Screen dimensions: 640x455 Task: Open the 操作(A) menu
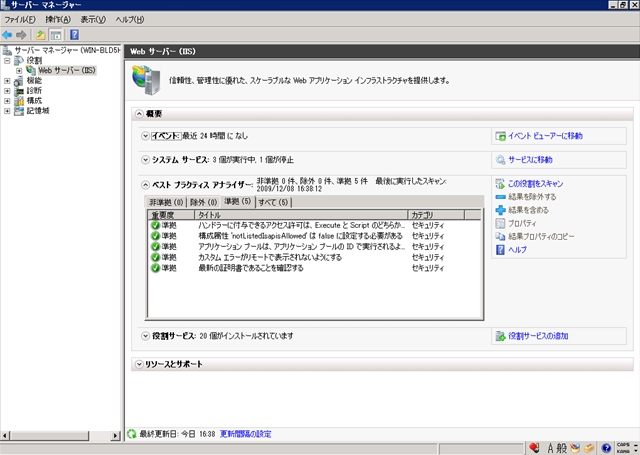[x=58, y=20]
